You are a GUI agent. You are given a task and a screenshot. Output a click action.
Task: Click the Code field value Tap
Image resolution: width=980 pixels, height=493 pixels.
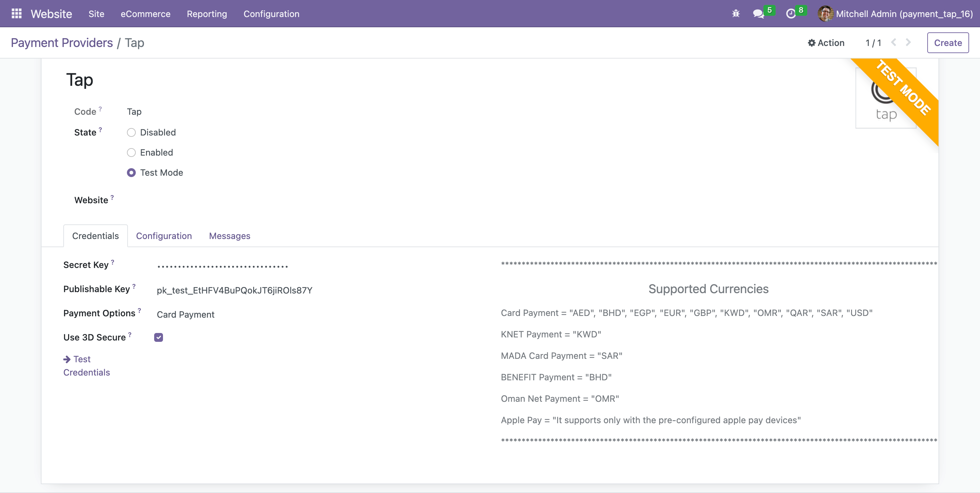134,112
